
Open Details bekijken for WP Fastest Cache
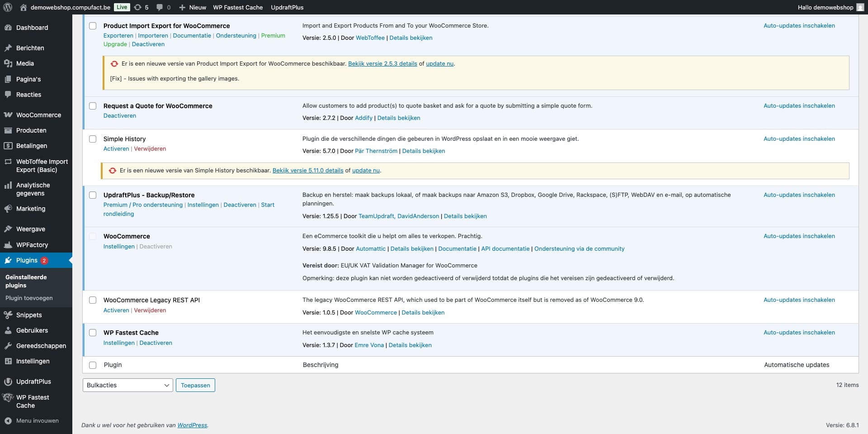(x=410, y=345)
